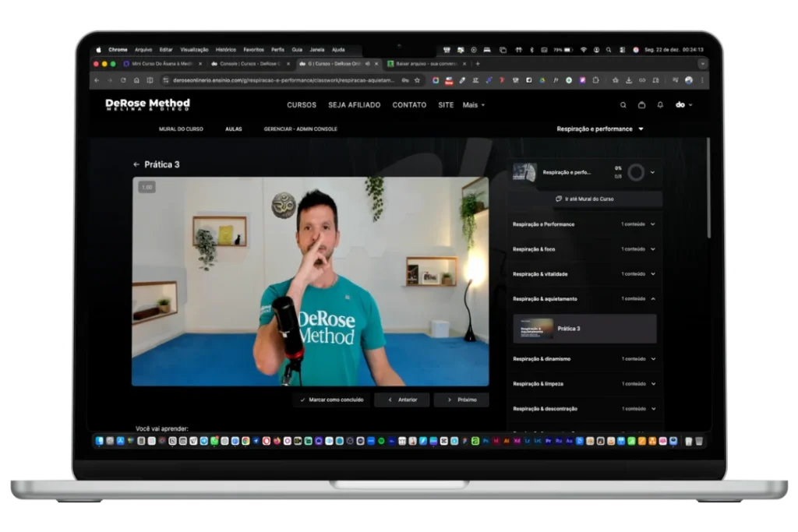Expand the Respiração & dinamismo section

(x=584, y=359)
